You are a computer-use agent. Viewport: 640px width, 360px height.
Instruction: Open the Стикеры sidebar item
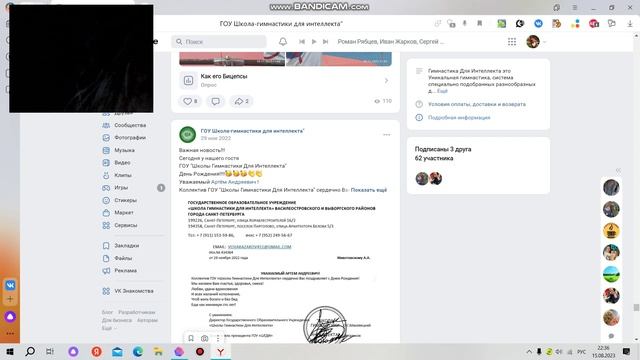coord(125,200)
